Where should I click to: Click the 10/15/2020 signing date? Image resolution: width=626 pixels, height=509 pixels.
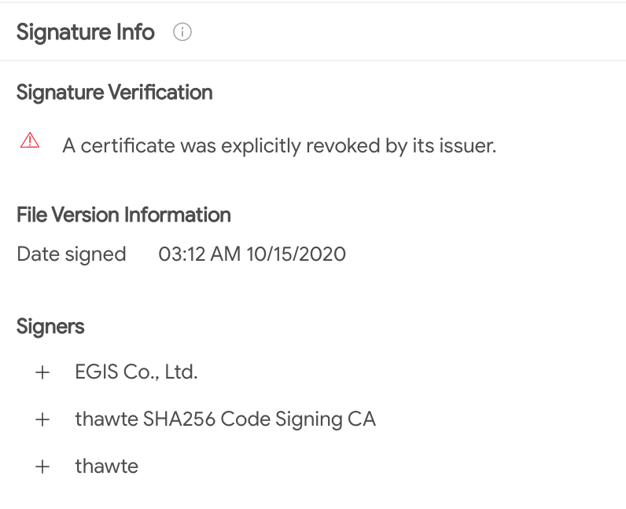tap(296, 254)
